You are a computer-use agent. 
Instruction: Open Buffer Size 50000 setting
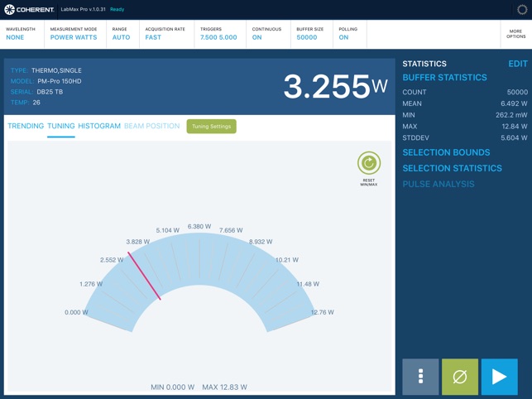(x=310, y=34)
